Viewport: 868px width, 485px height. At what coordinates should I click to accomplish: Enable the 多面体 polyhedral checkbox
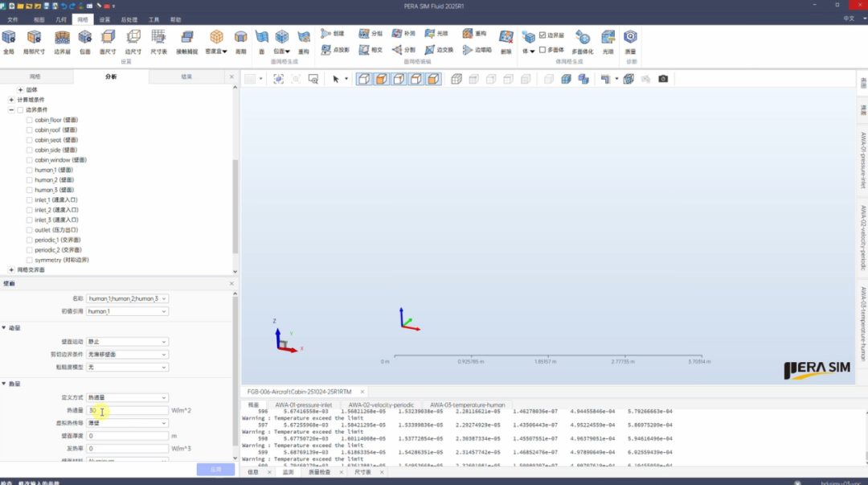(x=542, y=49)
